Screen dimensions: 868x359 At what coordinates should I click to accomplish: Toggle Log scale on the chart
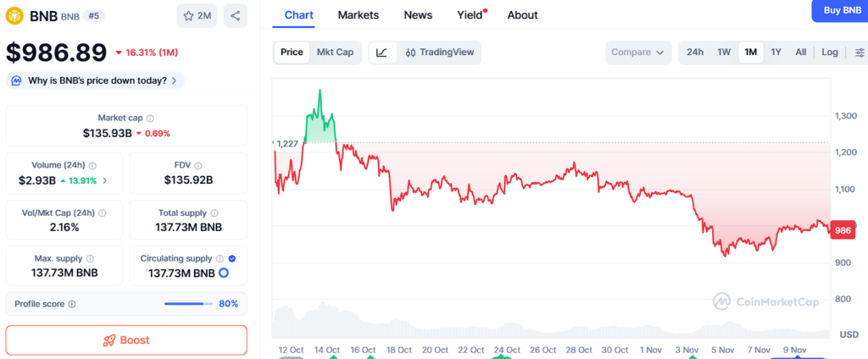829,52
